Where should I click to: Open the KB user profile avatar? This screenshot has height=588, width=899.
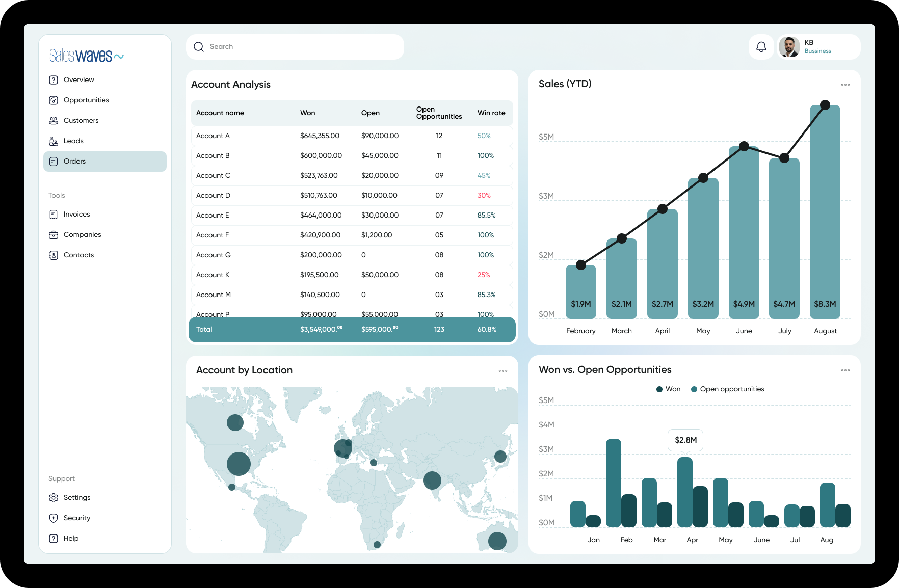point(789,47)
